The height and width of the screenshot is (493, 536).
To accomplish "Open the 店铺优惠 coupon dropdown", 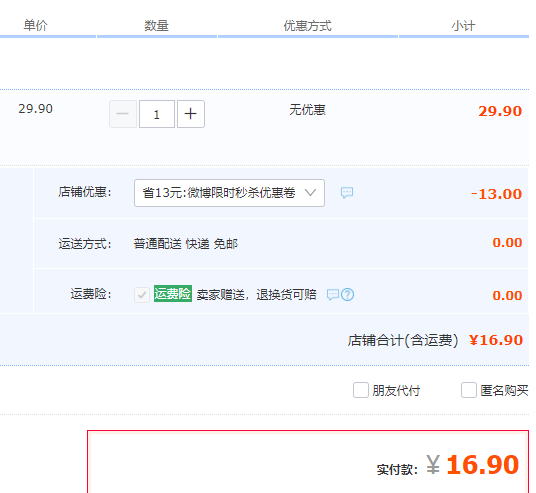I will tap(229, 193).
